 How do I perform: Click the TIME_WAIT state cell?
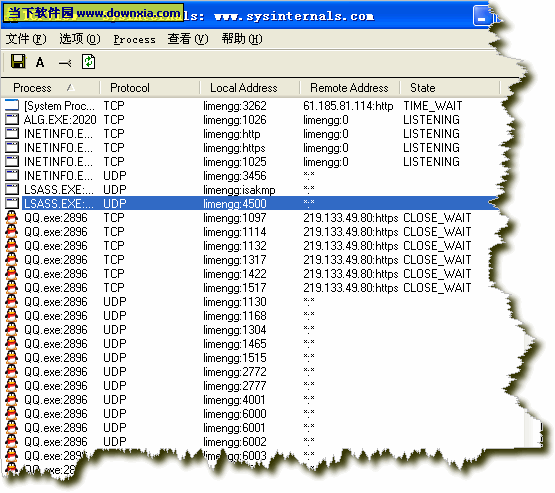coord(433,106)
